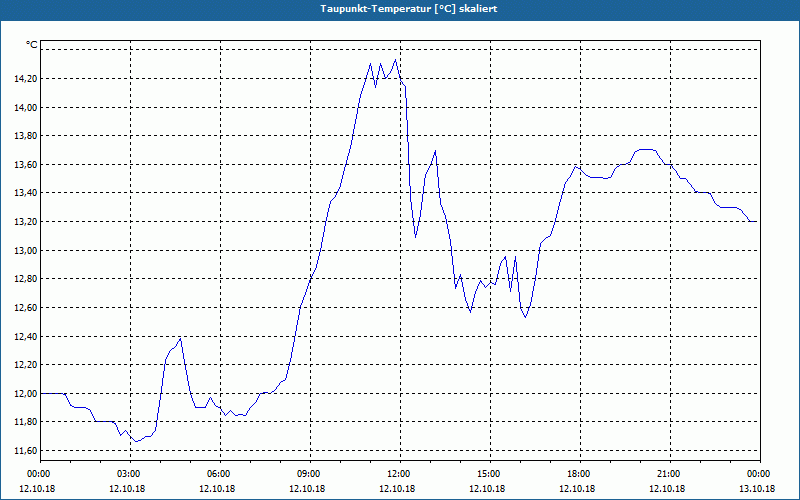Screen dimensions: 800x500
Task: Select the 12,80 y-axis value
Action: [x=26, y=279]
